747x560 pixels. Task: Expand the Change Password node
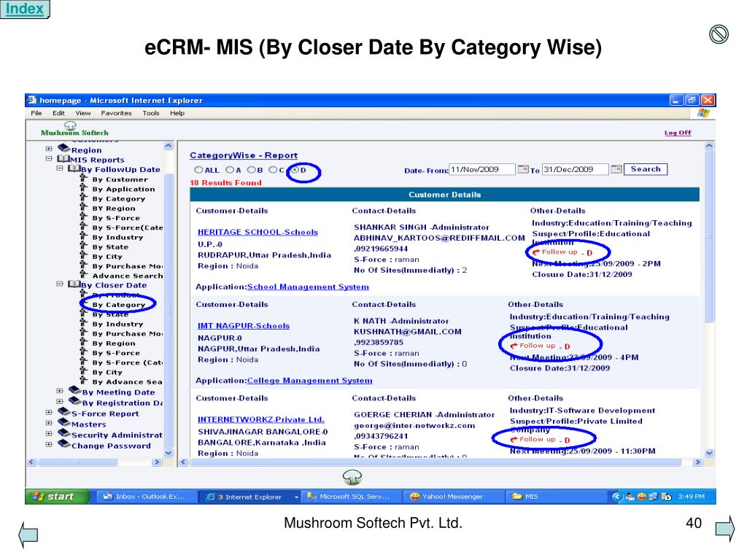click(x=49, y=444)
